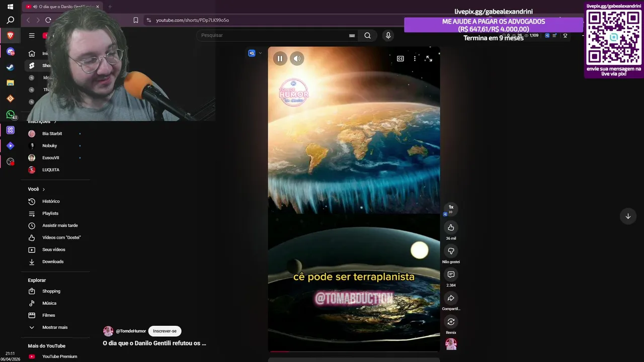Reload the page in the browser
This screenshot has height=362, width=644.
pos(48,20)
